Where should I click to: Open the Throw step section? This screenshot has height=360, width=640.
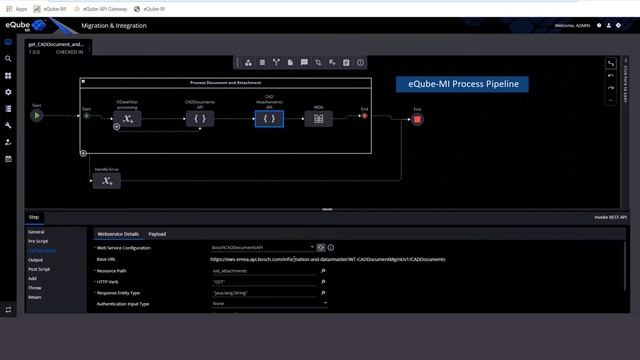coord(35,288)
